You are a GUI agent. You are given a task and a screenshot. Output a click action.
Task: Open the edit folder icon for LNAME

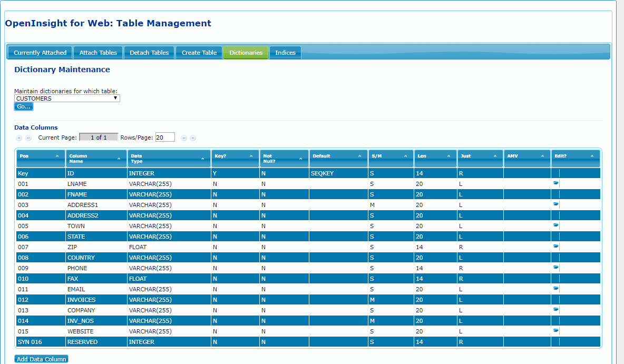(556, 183)
